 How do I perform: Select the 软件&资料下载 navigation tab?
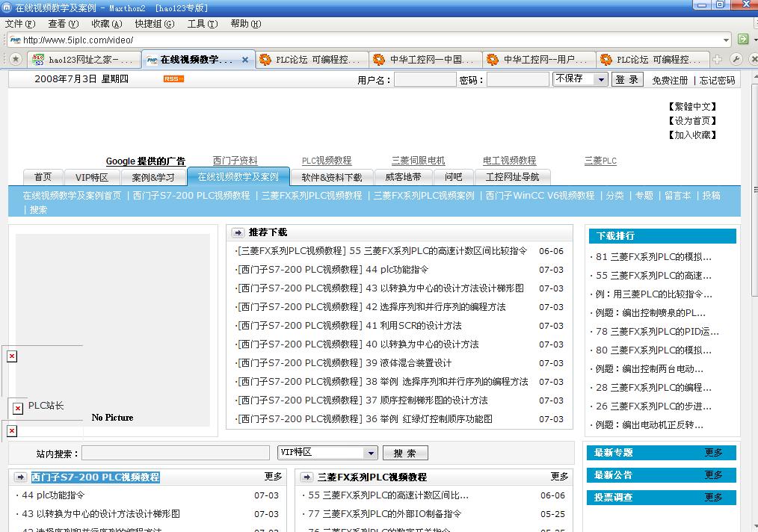(332, 177)
